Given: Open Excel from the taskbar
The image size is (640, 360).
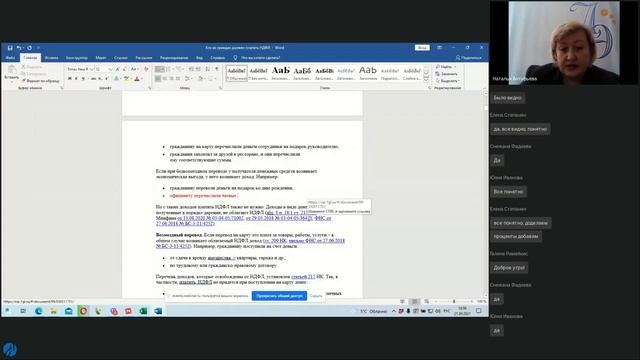Looking at the screenshot, I should click(143, 311).
